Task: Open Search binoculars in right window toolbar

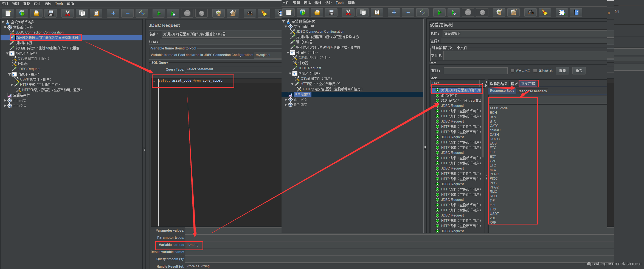Action: 531,12
